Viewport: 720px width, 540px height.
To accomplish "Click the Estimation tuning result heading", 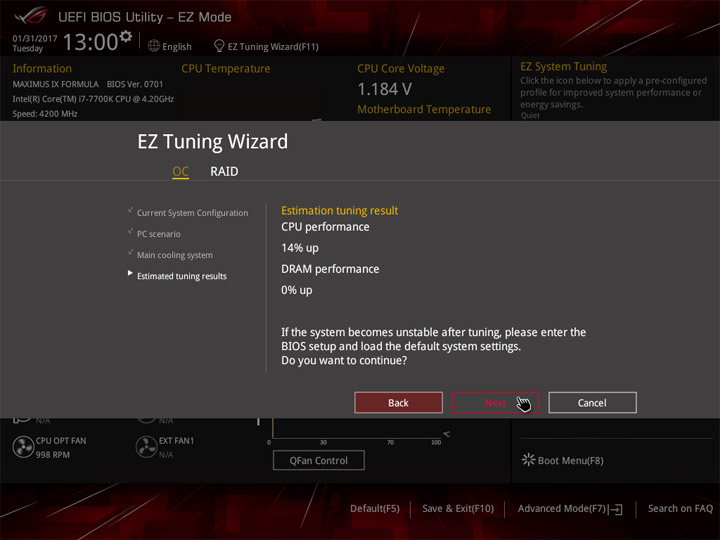I will pyautogui.click(x=339, y=211).
